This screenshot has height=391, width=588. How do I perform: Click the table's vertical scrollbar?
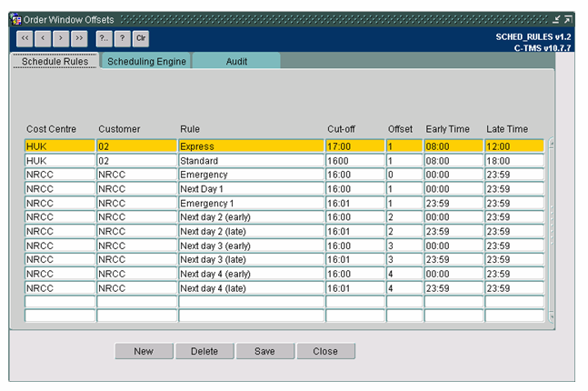(x=552, y=230)
